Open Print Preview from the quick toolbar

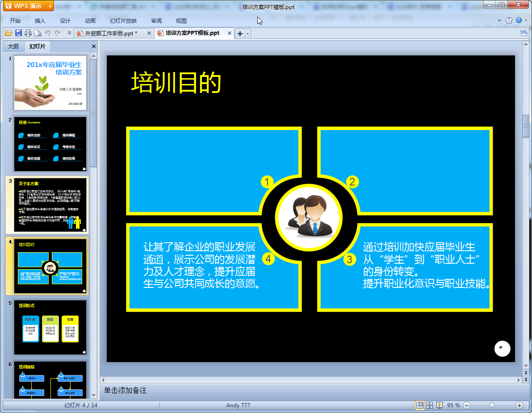38,33
